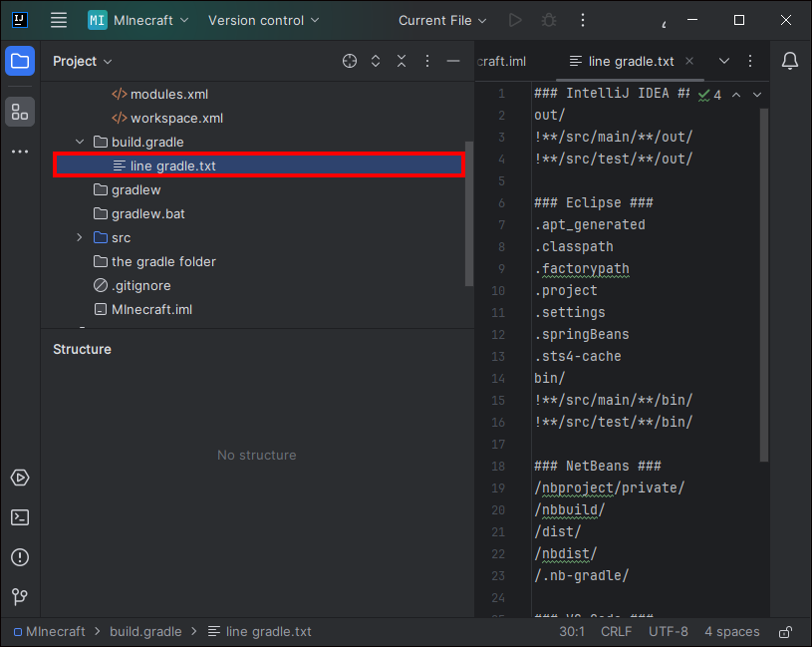This screenshot has width=812, height=647.
Task: Open the Version control dropdown
Action: pyautogui.click(x=264, y=20)
